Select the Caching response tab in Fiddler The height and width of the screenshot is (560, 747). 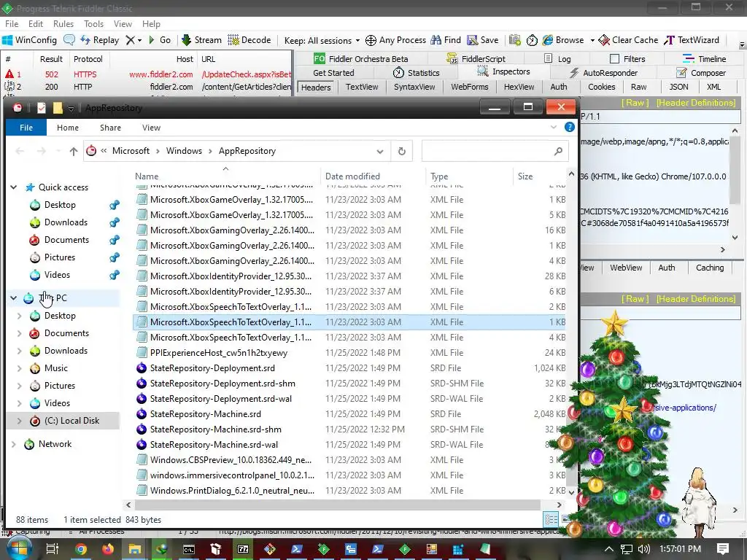click(x=709, y=268)
